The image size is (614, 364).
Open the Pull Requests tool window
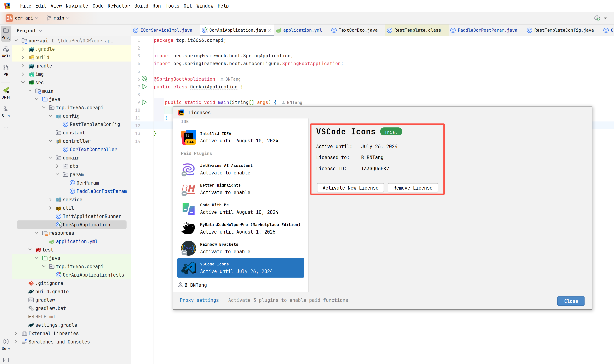point(6,70)
